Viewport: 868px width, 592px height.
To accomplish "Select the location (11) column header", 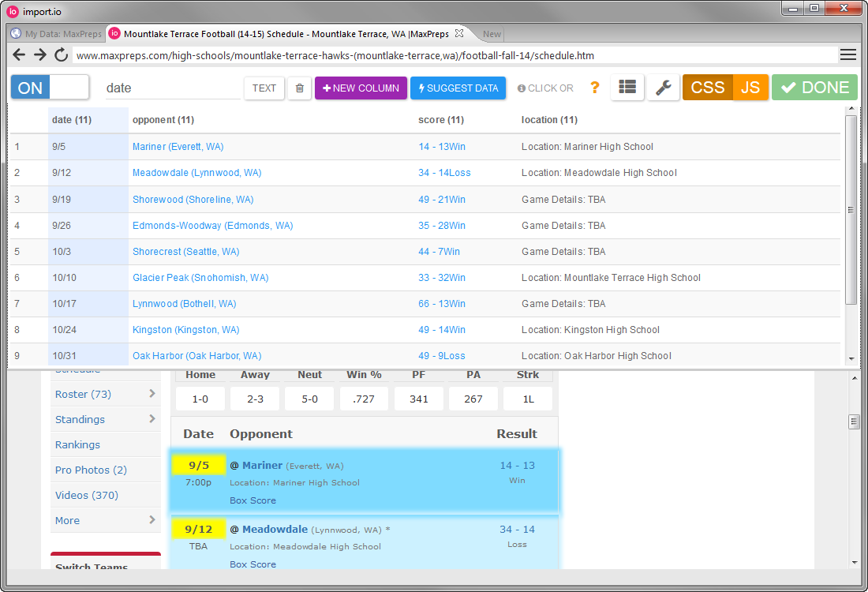I will point(549,120).
